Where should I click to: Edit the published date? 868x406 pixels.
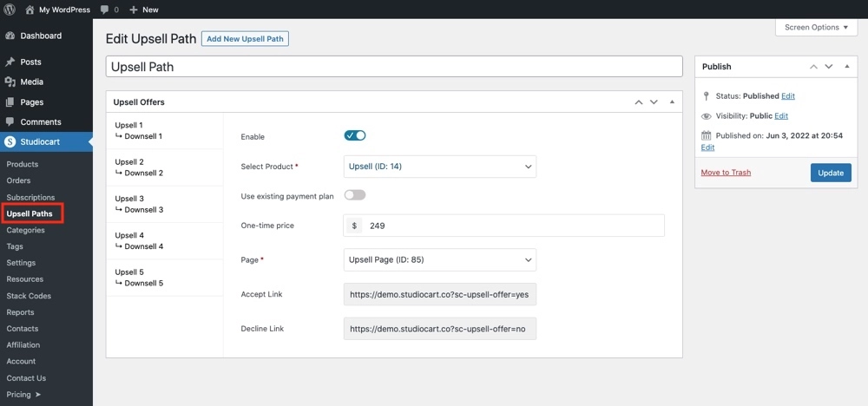[707, 147]
